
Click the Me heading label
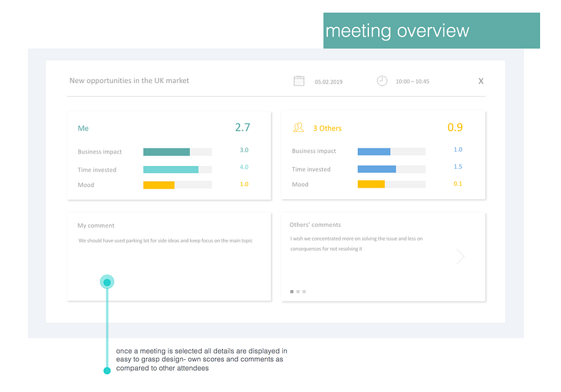(83, 128)
